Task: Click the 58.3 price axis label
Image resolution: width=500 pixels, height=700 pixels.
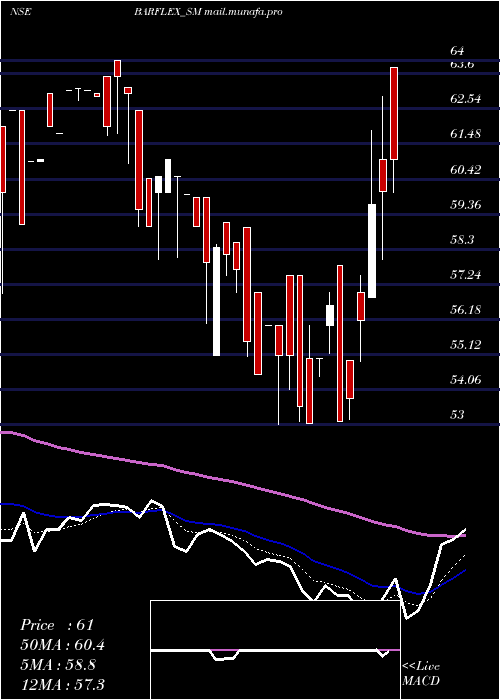Action: pos(462,240)
